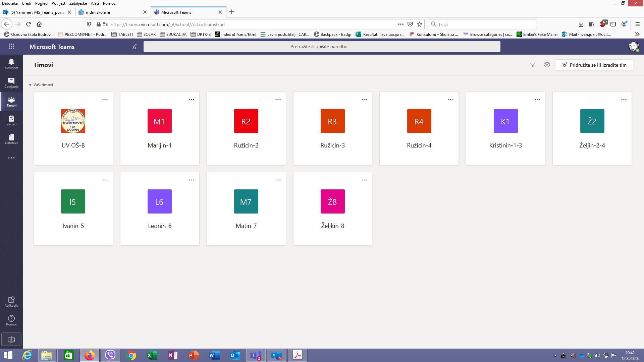The width and height of the screenshot is (644, 362).
Task: Open the Željkin-8 team Ž8 tile
Action: click(x=333, y=201)
